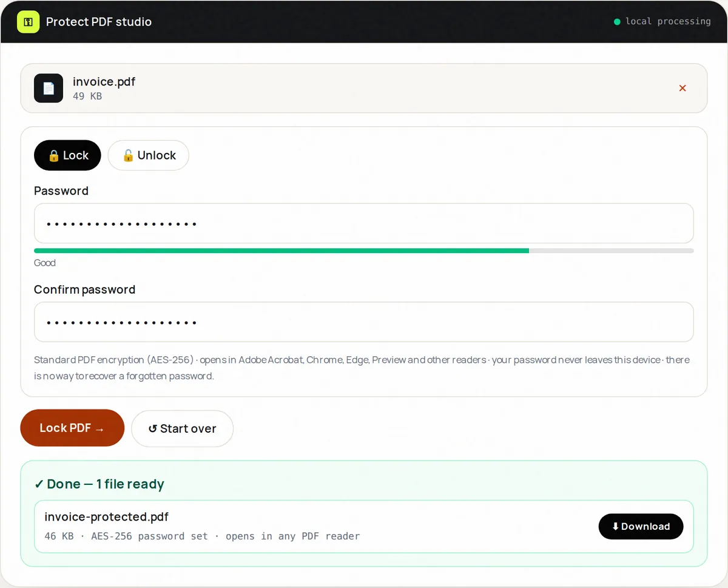Screen dimensions: 728x588
Task: Click the Protect PDF studio logo icon
Action: pyautogui.click(x=28, y=22)
